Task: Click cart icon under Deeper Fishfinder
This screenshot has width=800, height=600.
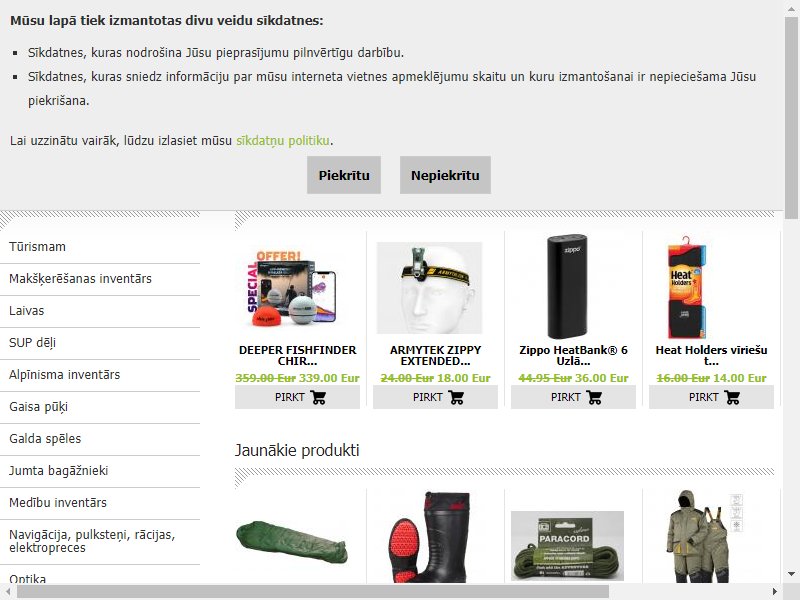Action: point(318,397)
